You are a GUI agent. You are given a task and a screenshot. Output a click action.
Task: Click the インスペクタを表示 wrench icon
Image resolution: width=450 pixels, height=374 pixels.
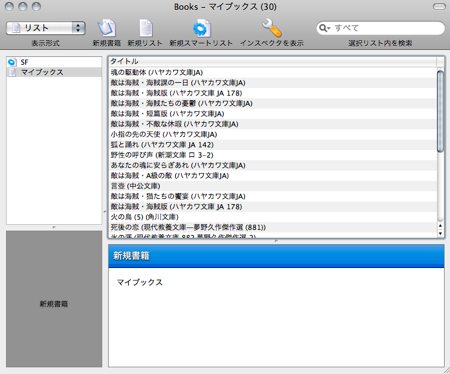click(272, 28)
